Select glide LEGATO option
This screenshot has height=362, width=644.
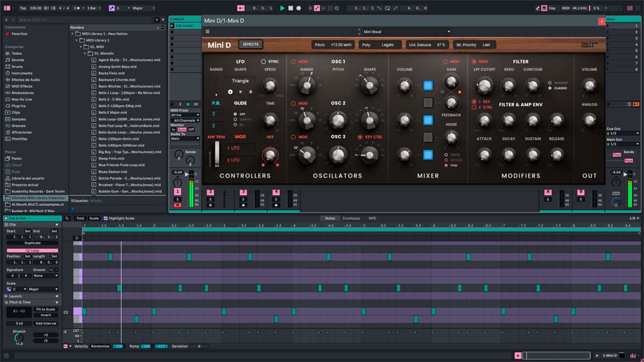[235, 119]
